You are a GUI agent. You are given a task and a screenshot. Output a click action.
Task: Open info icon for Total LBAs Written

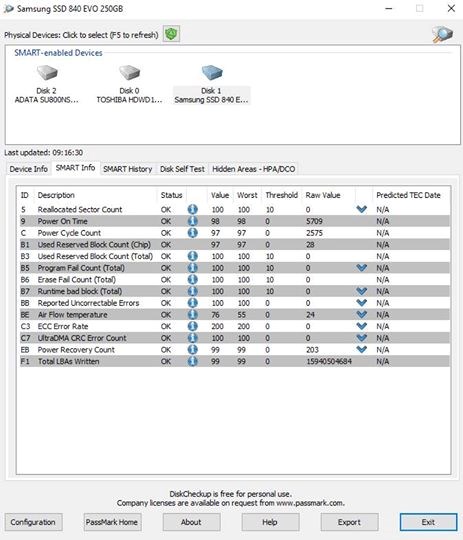pyautogui.click(x=193, y=361)
